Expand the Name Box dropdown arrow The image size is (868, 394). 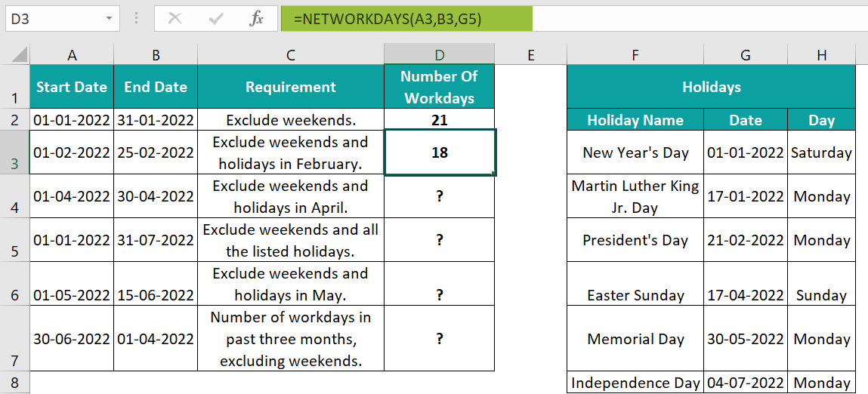click(x=109, y=19)
